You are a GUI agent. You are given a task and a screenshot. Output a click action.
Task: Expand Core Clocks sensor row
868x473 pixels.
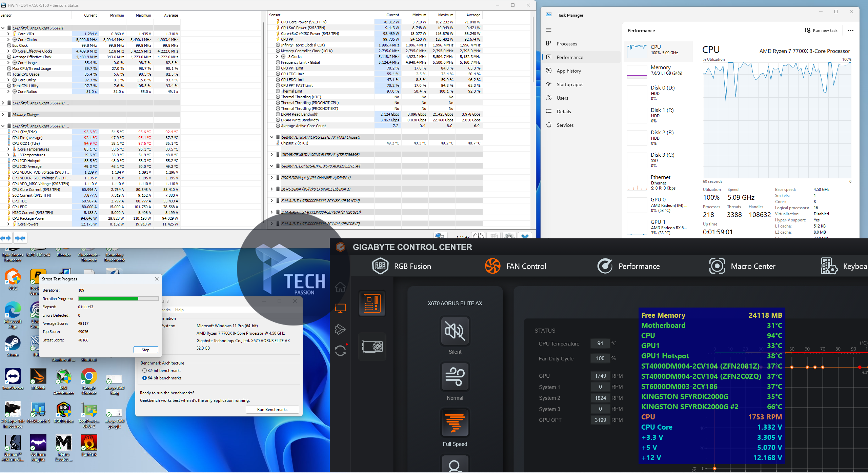[x=8, y=40]
